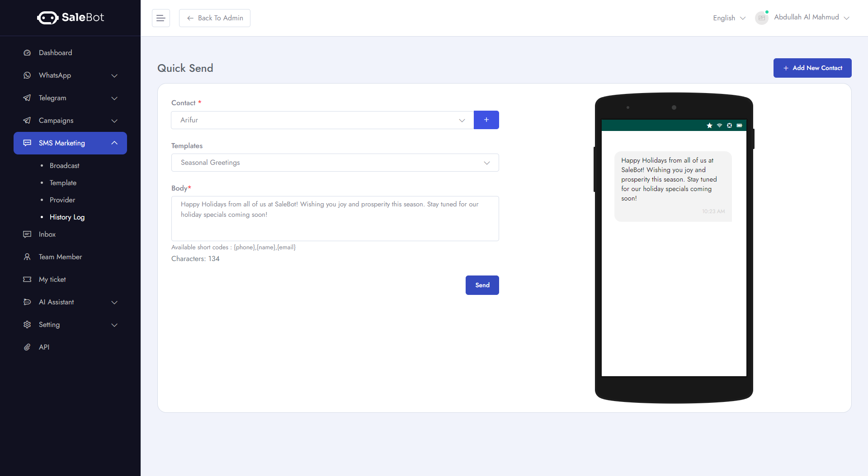Viewport: 868px width, 476px height.
Task: Click the SaleBot logo
Action: point(71,18)
